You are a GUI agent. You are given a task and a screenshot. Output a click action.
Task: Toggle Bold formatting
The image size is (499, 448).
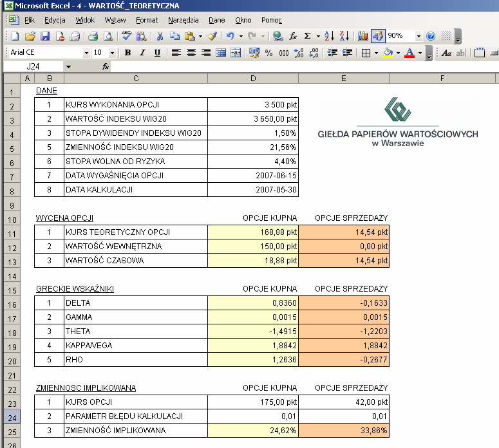pos(127,53)
